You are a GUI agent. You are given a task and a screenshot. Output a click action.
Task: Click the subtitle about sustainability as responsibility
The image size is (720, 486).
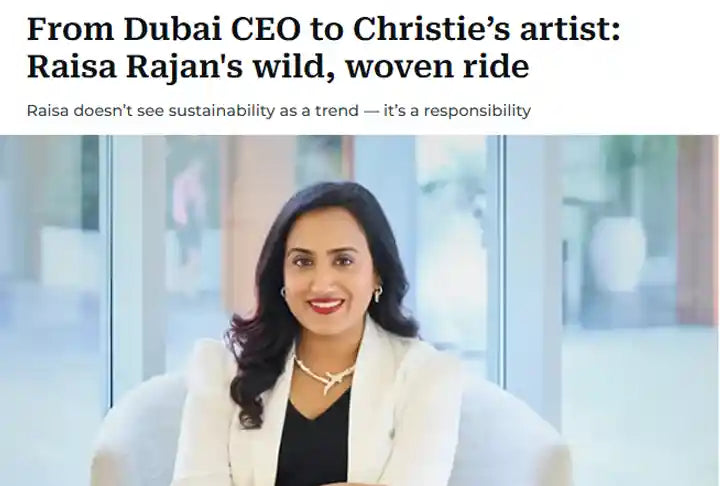(x=279, y=111)
